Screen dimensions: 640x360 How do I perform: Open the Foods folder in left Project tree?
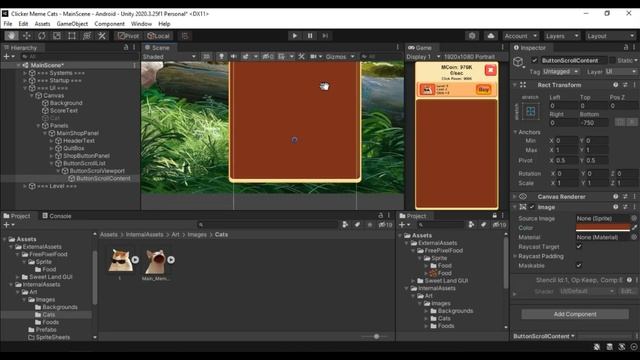(51, 322)
